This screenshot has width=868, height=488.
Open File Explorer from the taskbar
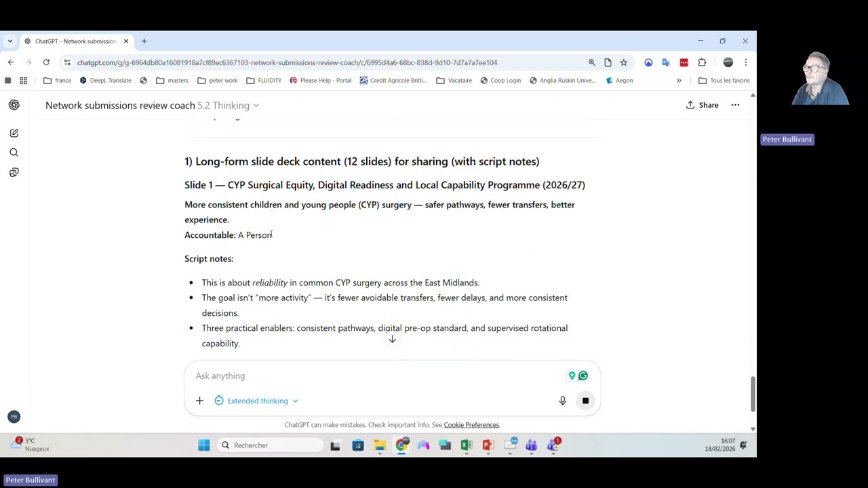tap(380, 445)
